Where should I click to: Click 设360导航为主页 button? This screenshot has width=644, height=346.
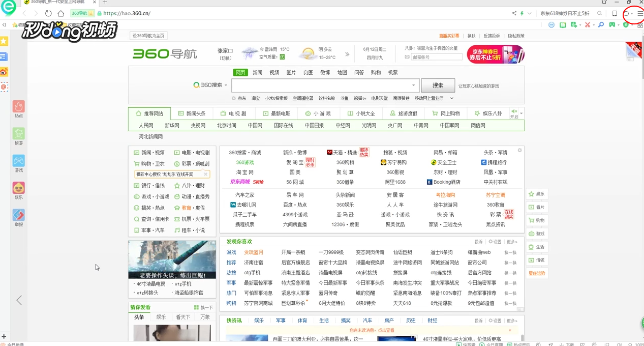[148, 36]
